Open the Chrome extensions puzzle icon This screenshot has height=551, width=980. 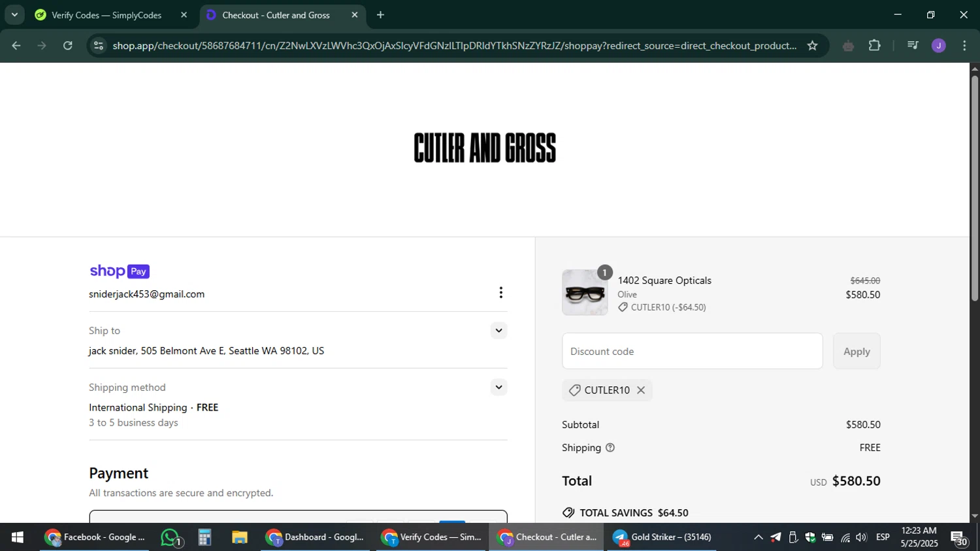pos(874,46)
